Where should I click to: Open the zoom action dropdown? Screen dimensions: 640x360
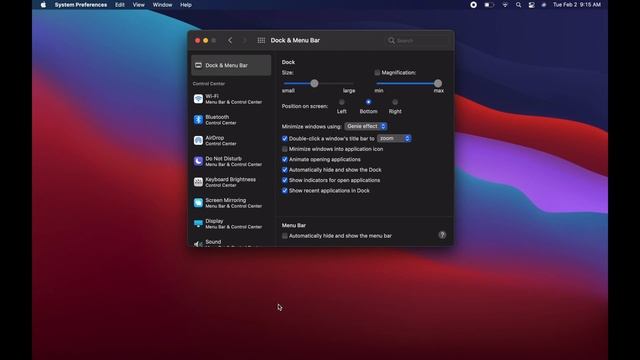point(394,139)
